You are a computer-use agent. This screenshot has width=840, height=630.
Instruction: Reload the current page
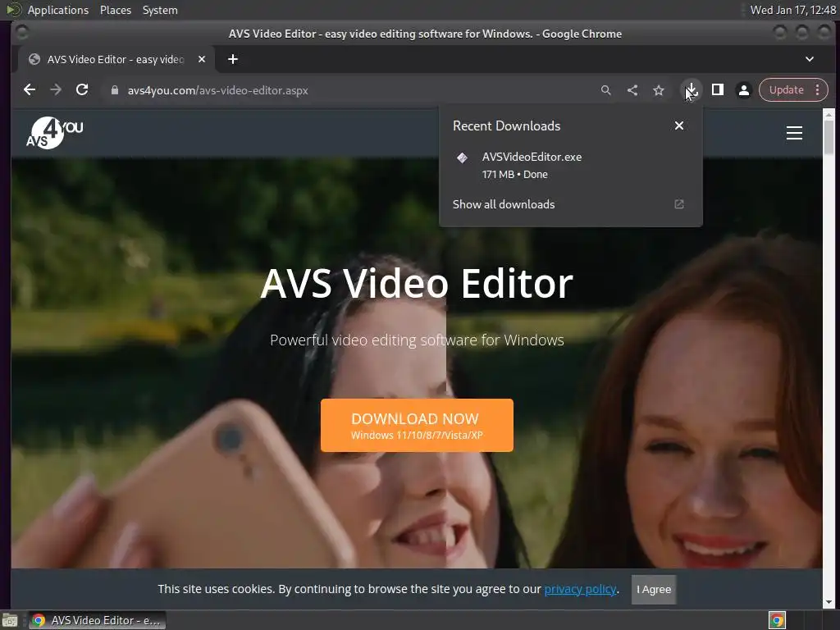[82, 90]
